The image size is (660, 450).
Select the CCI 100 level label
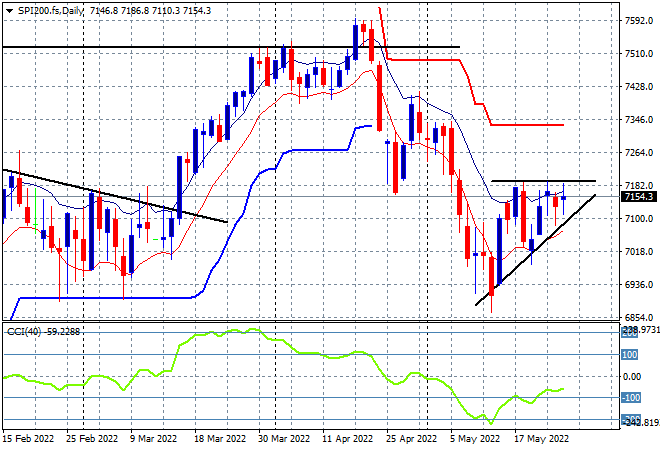(630, 354)
